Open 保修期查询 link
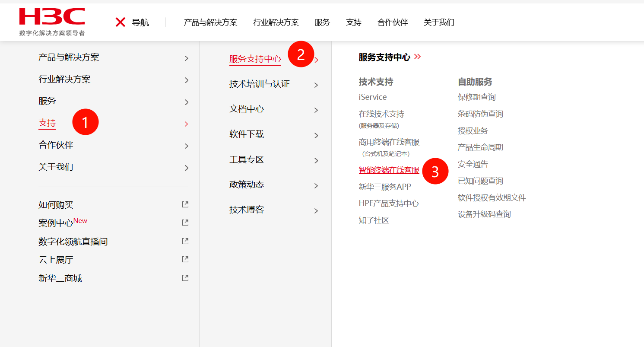 tap(477, 97)
